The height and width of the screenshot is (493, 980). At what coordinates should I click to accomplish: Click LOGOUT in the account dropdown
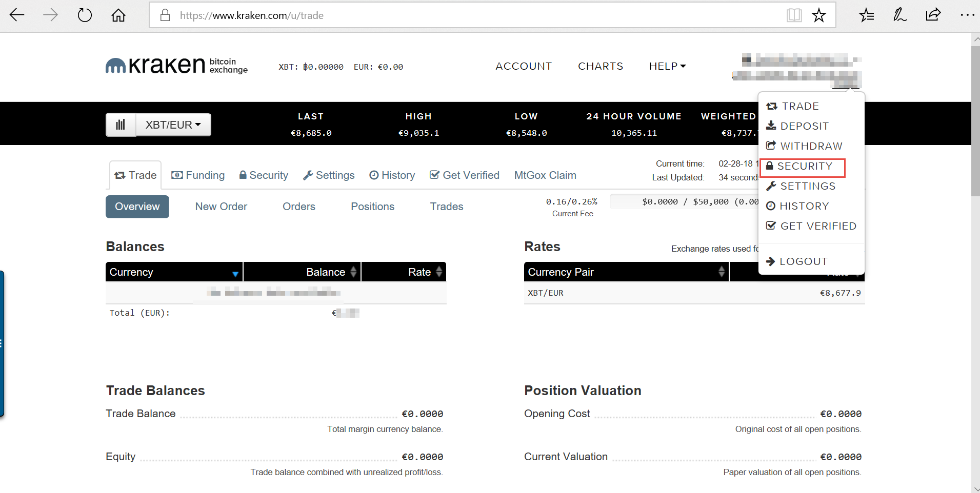[797, 261]
